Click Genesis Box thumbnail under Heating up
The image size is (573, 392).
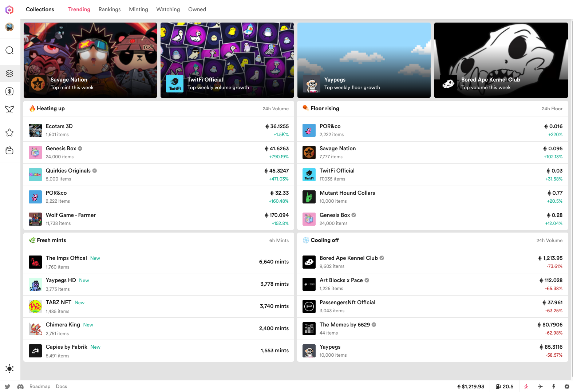click(x=35, y=153)
